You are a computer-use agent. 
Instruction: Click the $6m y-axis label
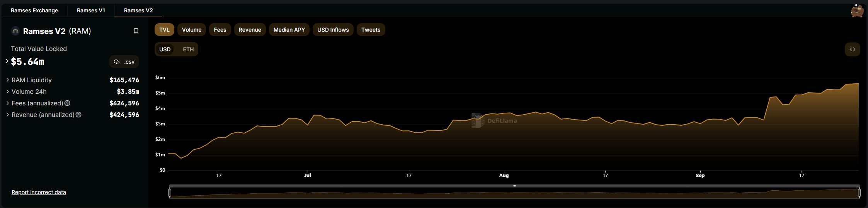(160, 78)
